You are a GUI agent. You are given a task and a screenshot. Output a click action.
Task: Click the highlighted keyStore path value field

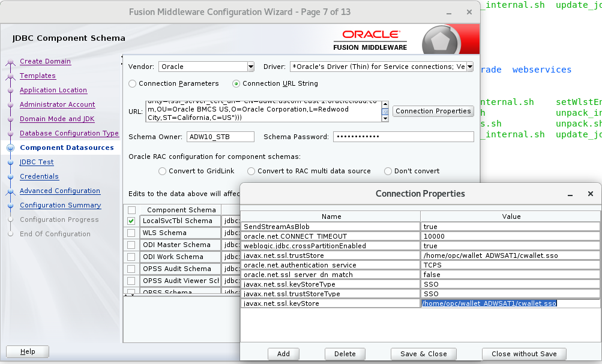[510, 303]
